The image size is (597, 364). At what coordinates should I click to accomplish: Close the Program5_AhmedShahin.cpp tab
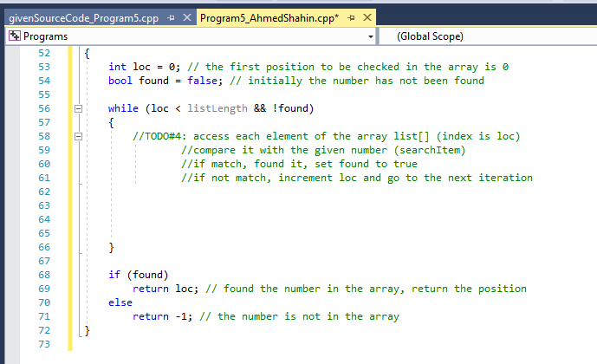[x=367, y=17]
